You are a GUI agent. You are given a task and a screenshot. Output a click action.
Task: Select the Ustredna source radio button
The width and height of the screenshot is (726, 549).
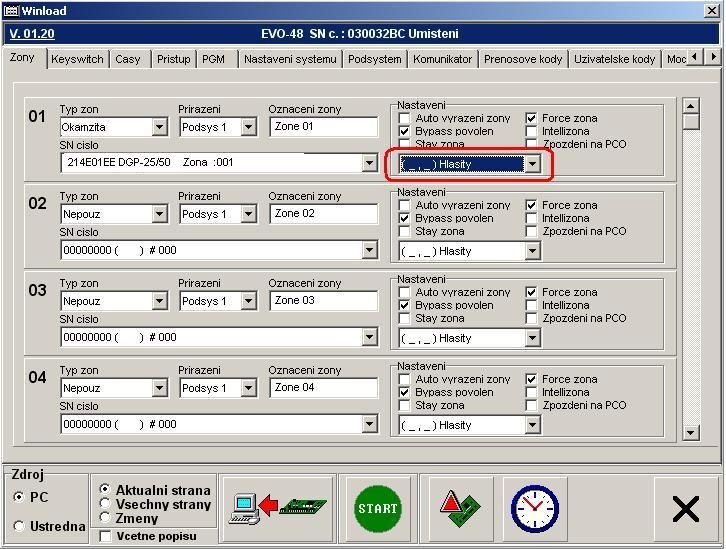(x=20, y=526)
